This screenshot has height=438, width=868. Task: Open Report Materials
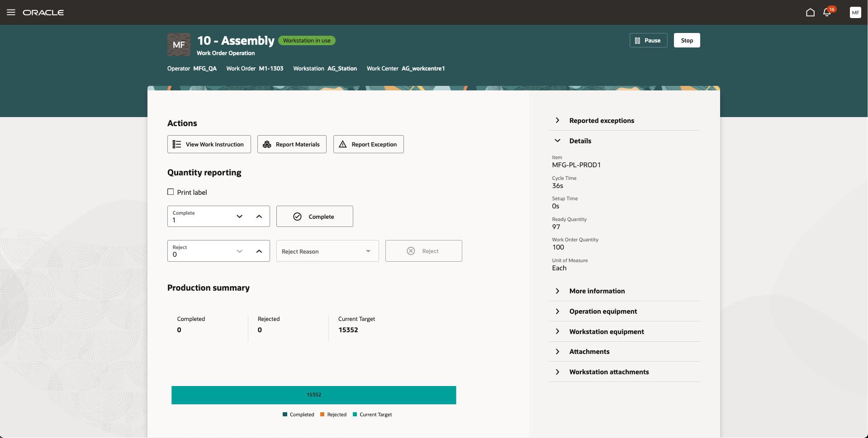pos(292,144)
